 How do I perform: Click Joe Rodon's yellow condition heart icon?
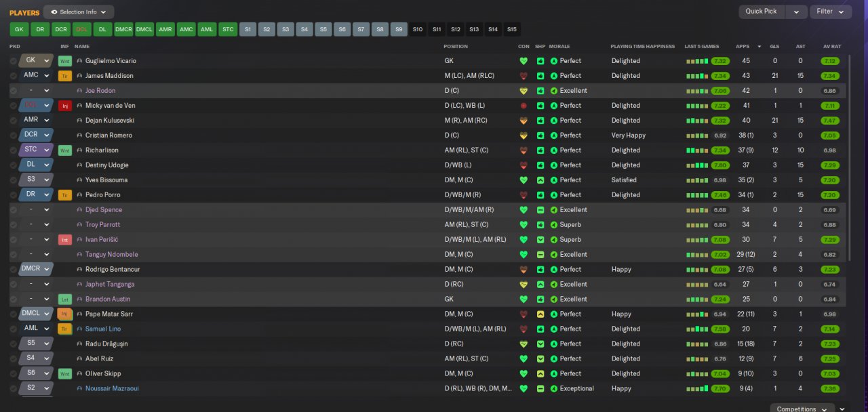(x=524, y=91)
